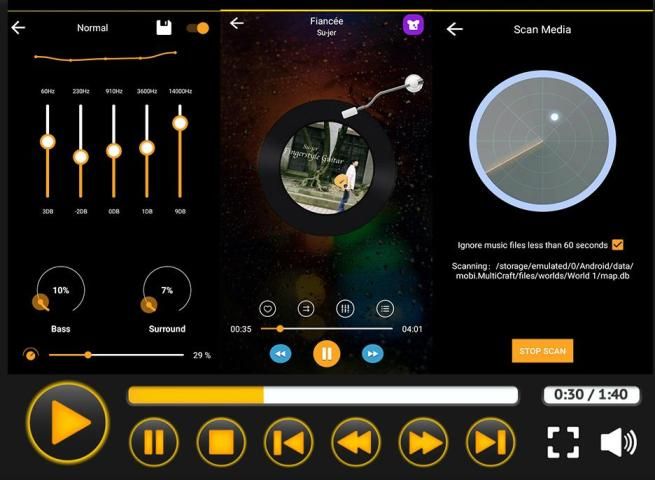Pause the video with the pause button
The width and height of the screenshot is (655, 480).
154,442
